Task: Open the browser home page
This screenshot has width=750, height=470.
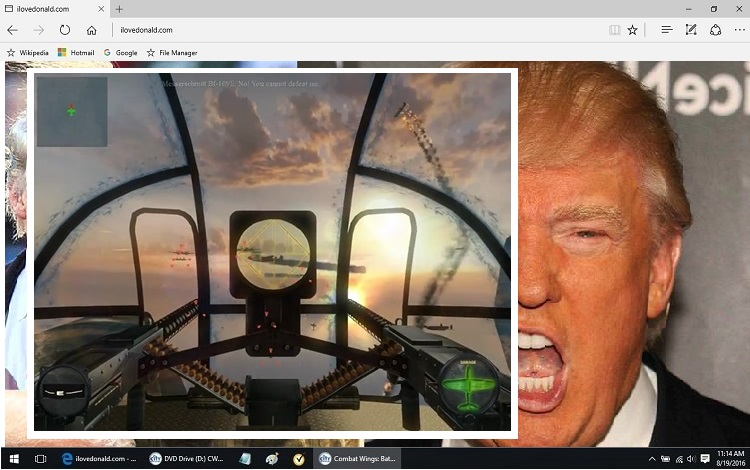Action: click(x=91, y=30)
